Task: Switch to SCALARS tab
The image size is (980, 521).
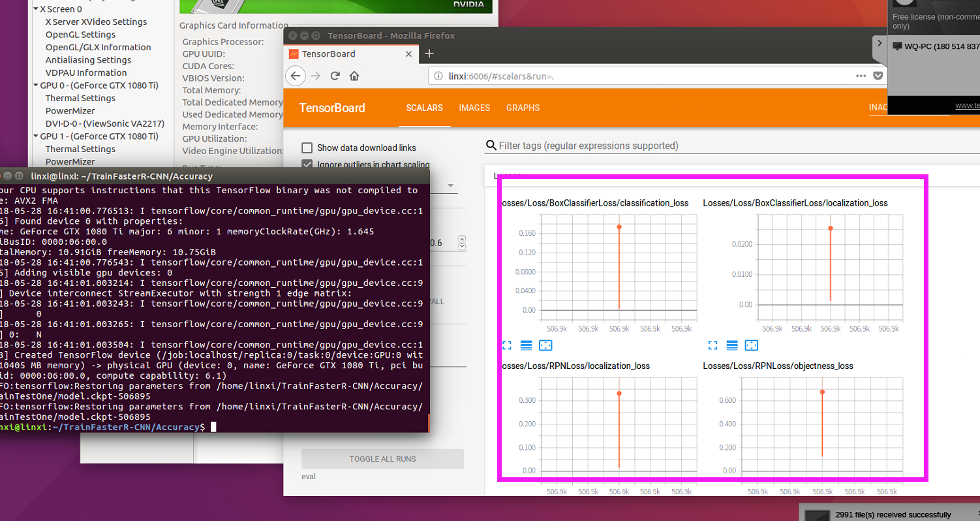Action: [x=424, y=108]
